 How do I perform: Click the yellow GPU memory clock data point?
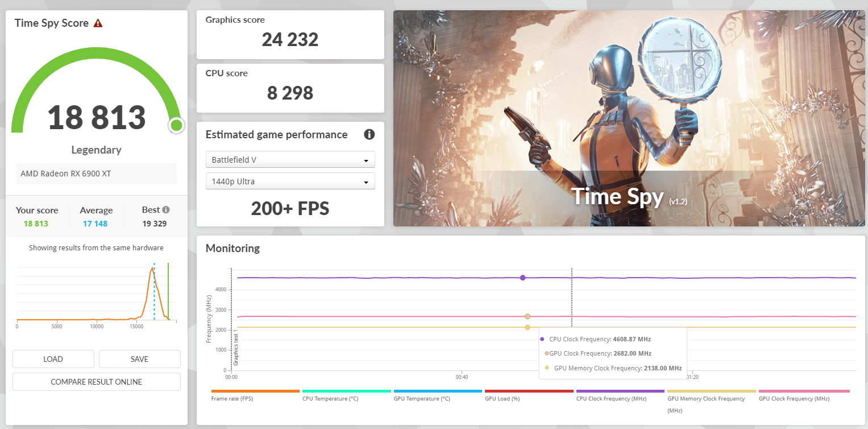pos(528,327)
